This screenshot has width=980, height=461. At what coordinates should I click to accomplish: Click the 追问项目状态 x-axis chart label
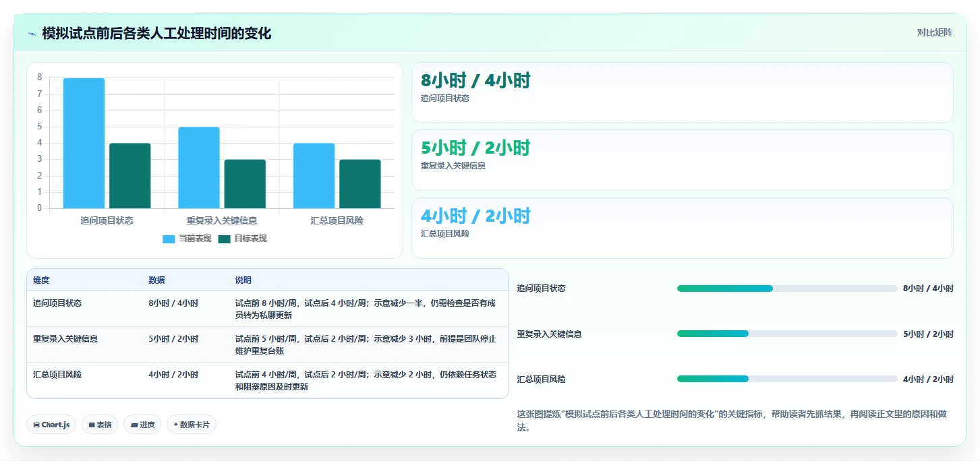(x=107, y=220)
